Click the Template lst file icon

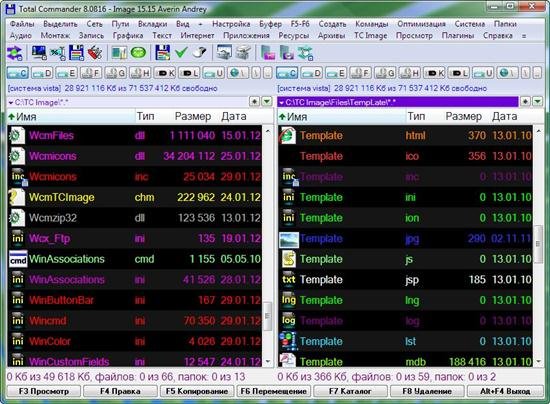[x=288, y=341]
